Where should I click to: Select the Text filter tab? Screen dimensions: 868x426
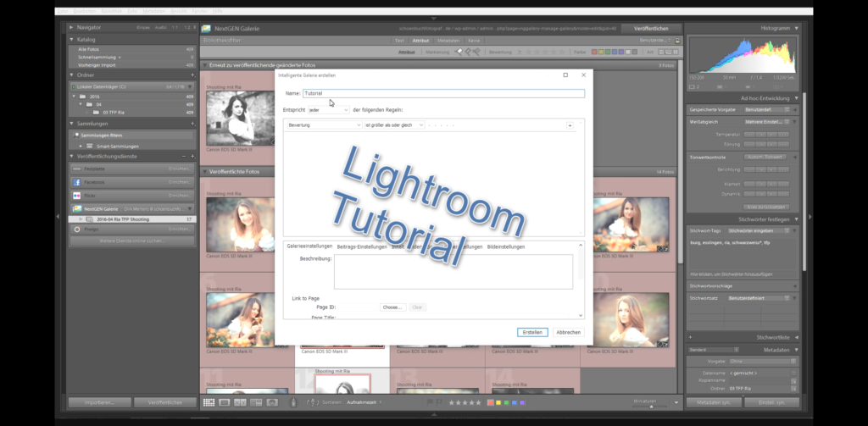point(399,41)
